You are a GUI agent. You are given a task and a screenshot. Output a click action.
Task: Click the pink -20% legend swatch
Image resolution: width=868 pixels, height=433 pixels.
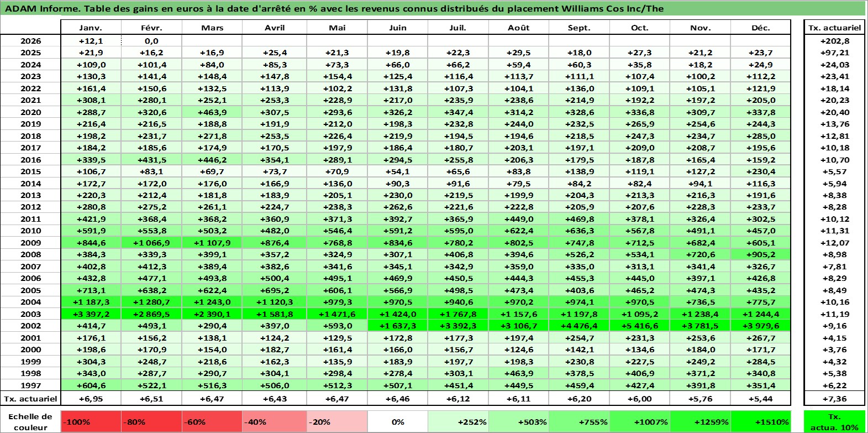(336, 421)
